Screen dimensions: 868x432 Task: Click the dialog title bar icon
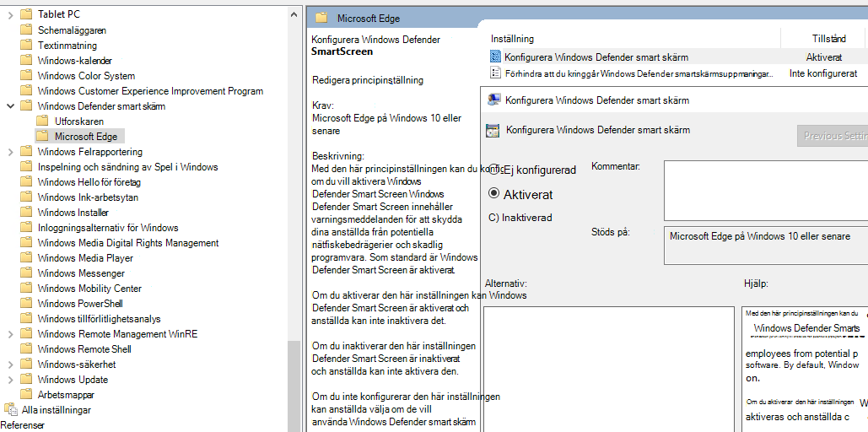[493, 100]
